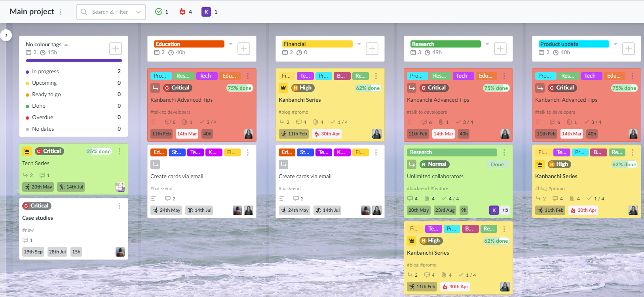Select the yellow Financial colour tag header
644x297 pixels.
click(317, 44)
